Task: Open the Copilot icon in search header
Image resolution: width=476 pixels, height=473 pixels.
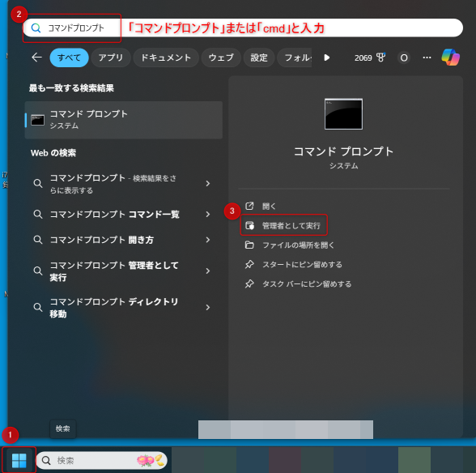Action: pyautogui.click(x=450, y=58)
